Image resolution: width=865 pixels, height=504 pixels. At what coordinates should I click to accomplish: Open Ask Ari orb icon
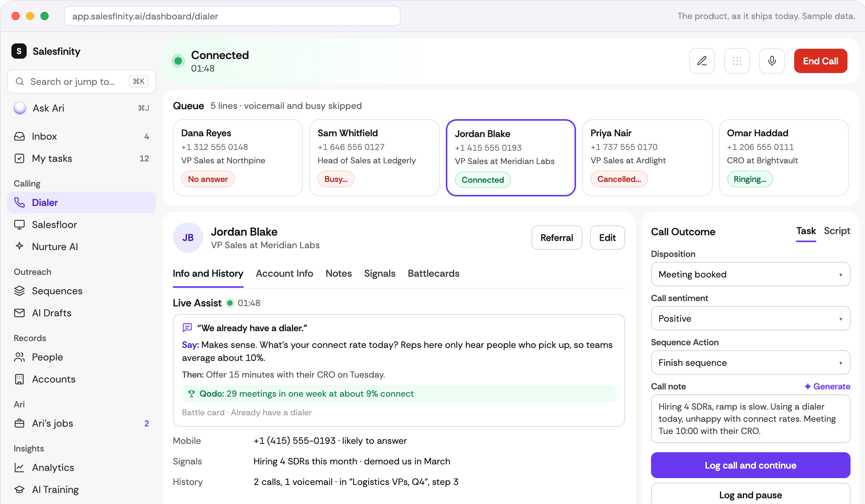(20, 108)
